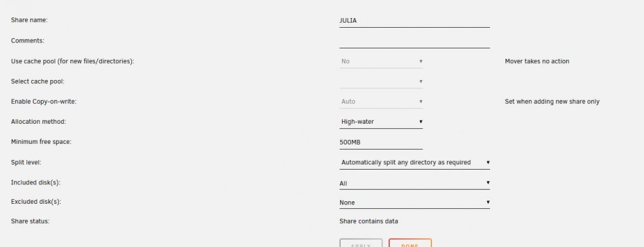644x247 pixels.
Task: Click the 'Share contains data' status text
Action: 368,221
